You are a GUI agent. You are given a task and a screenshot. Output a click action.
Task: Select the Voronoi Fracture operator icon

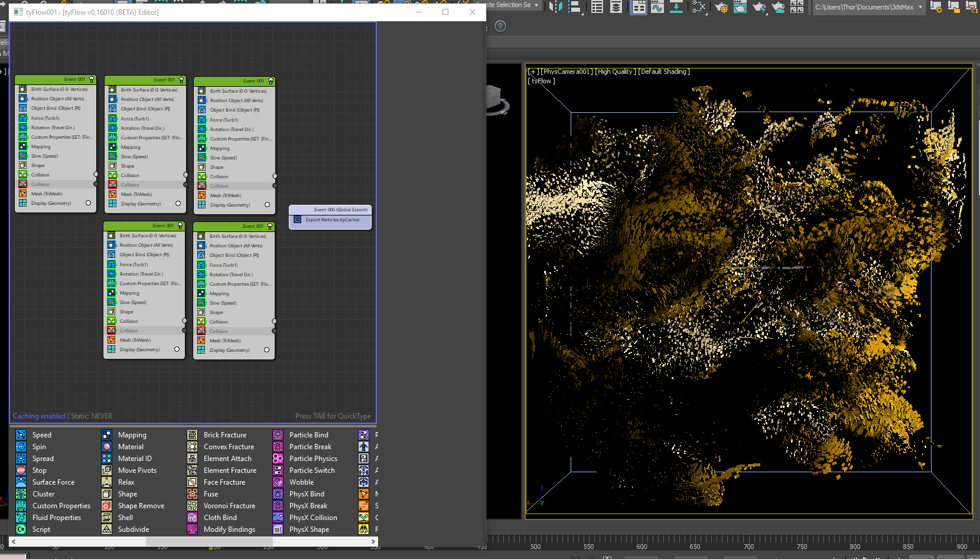click(x=193, y=506)
